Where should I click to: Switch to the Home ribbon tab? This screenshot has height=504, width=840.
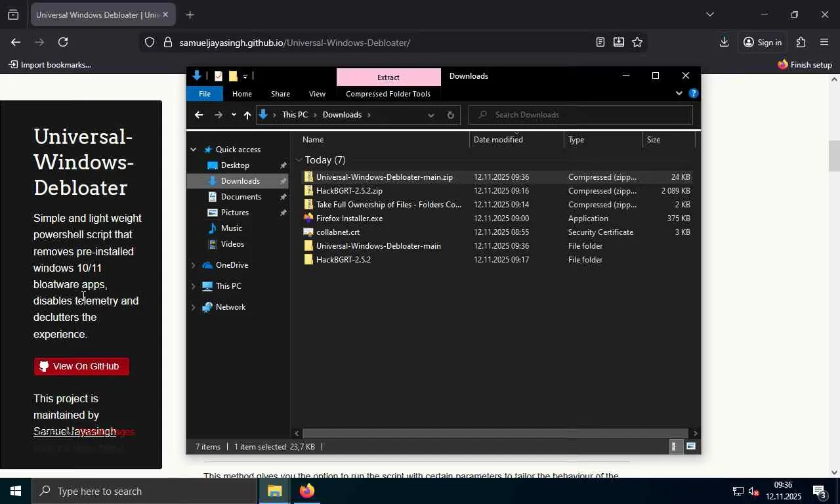click(242, 94)
